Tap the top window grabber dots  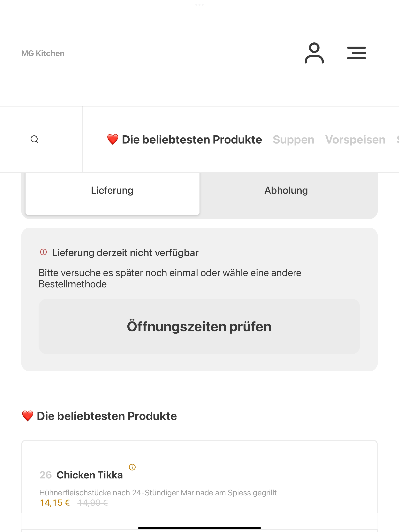click(199, 4)
